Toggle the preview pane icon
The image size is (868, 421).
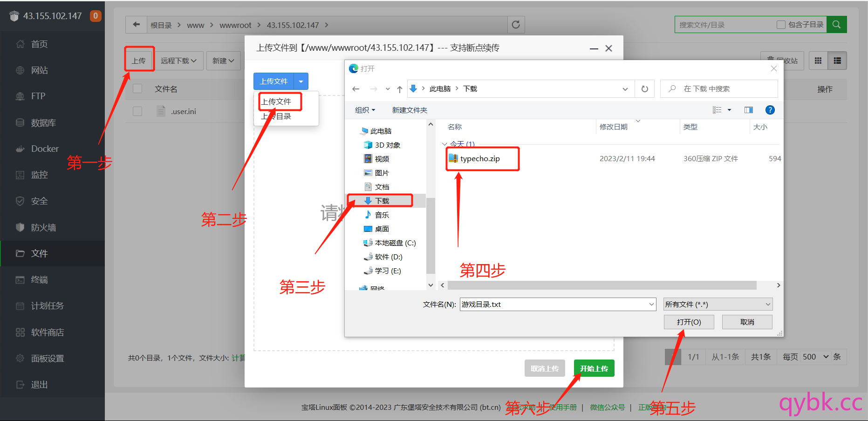749,110
